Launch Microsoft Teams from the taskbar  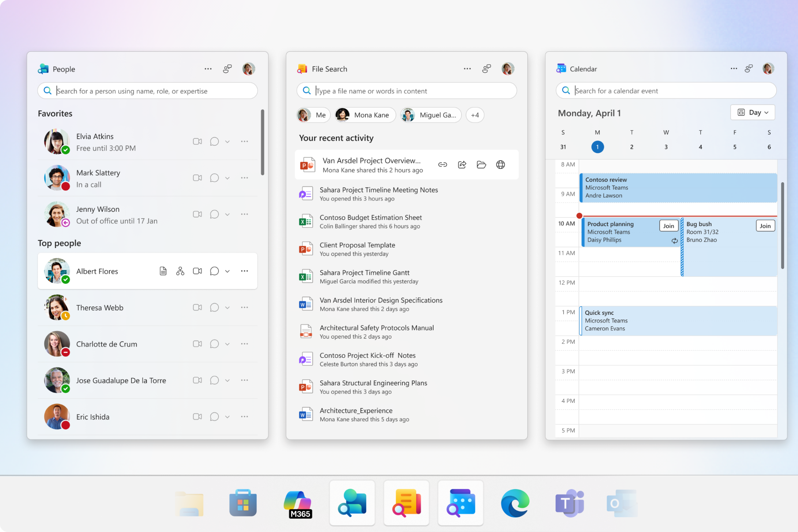[x=569, y=503]
